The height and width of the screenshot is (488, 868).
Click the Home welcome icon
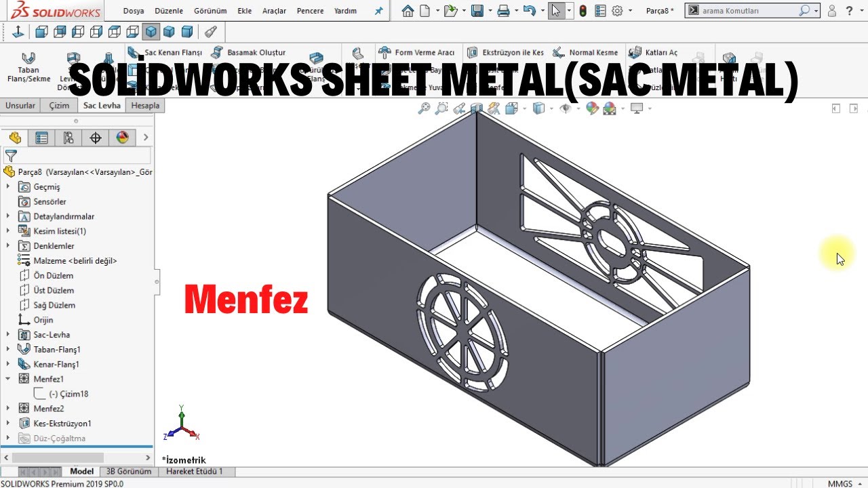[408, 11]
